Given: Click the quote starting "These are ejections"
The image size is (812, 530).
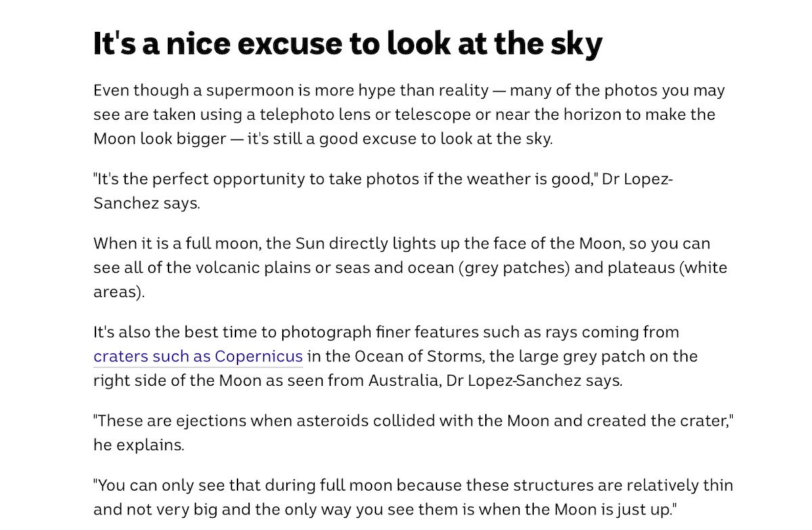Looking at the screenshot, I should pyautogui.click(x=413, y=420).
